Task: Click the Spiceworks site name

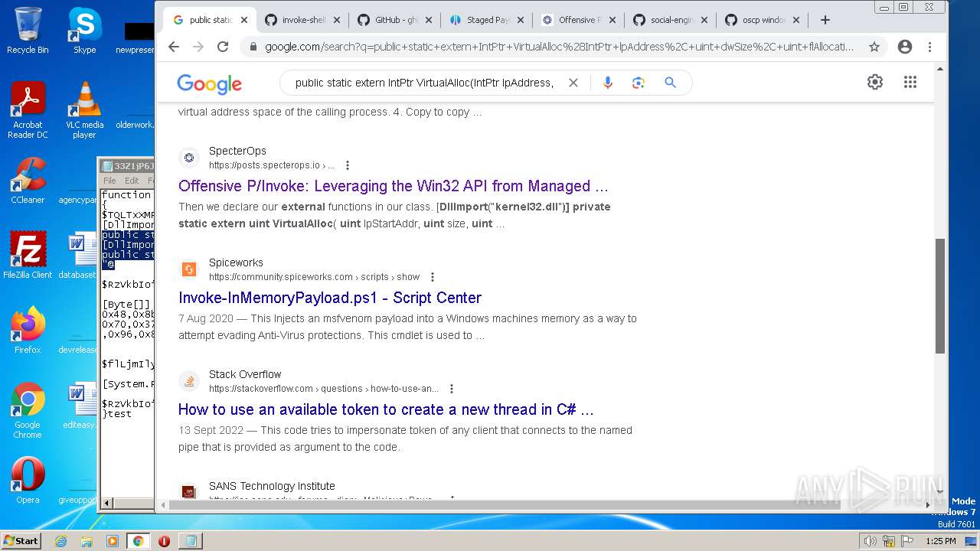Action: [x=236, y=262]
